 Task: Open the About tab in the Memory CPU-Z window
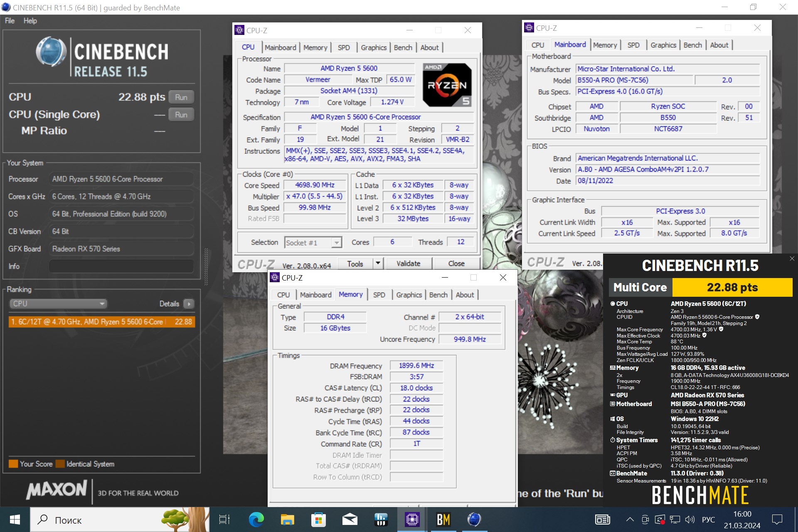pyautogui.click(x=465, y=295)
